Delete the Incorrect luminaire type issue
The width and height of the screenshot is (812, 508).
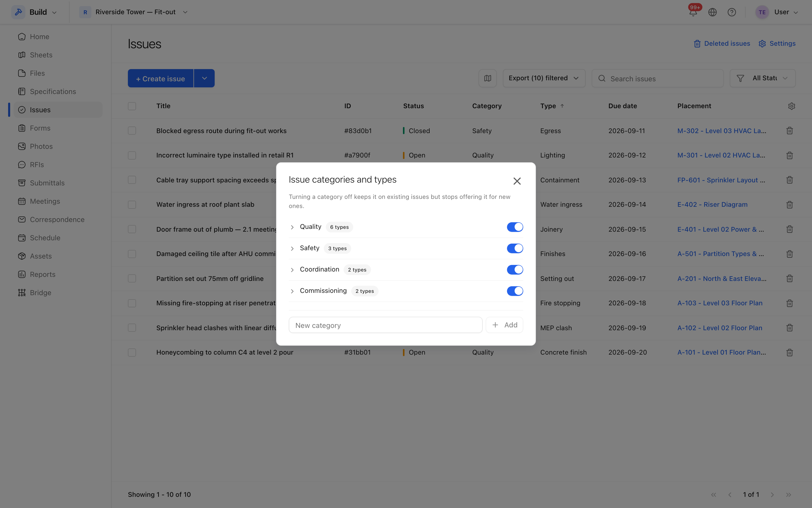coord(789,155)
